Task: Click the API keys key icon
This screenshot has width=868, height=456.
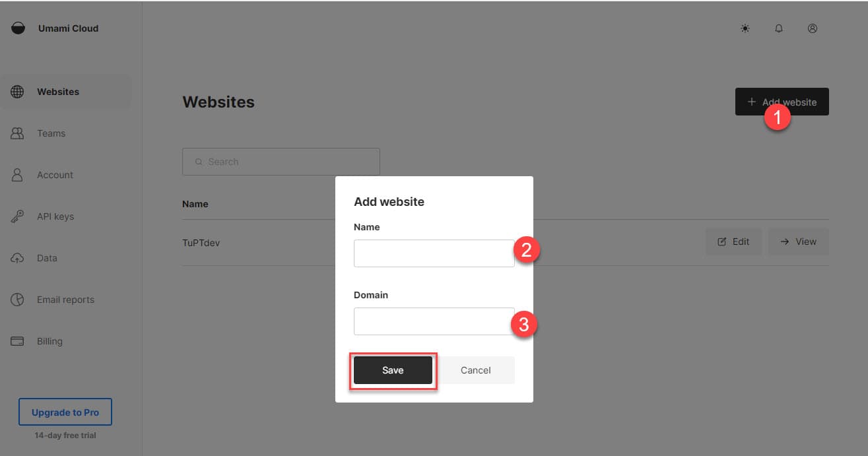Action: coord(18,216)
